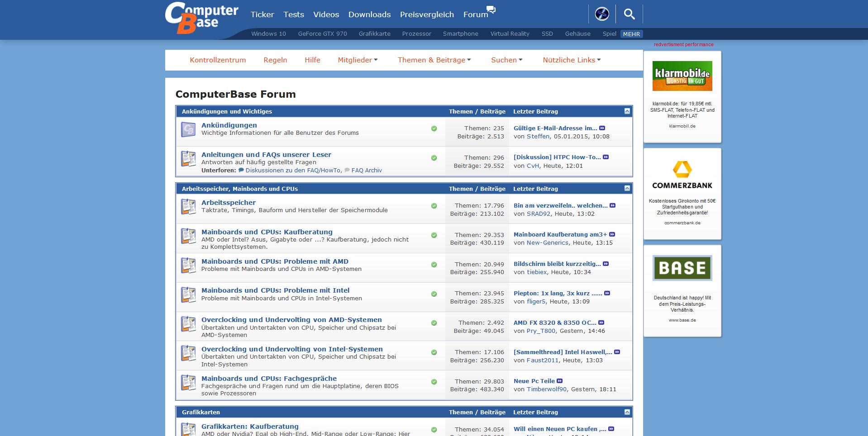The height and width of the screenshot is (436, 868).
Task: Collapse the Arbeitsspeicher, Mainboards und CPUs category
Action: [x=627, y=188]
